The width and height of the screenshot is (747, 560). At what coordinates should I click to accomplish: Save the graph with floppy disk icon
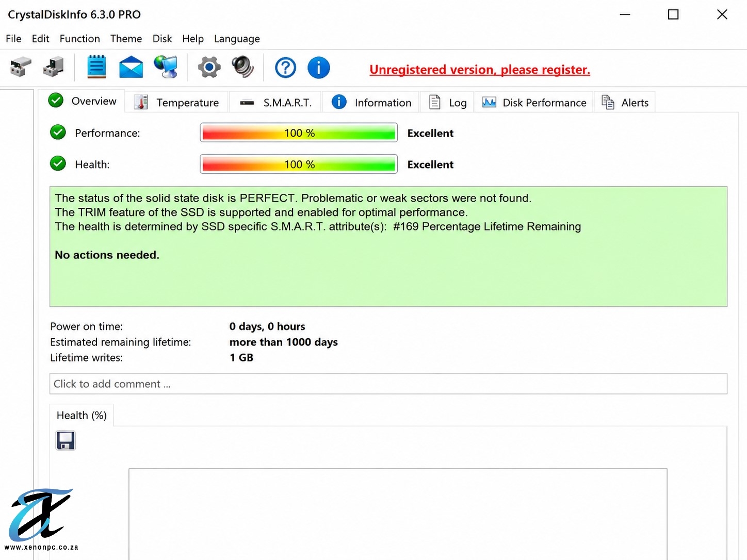click(66, 441)
